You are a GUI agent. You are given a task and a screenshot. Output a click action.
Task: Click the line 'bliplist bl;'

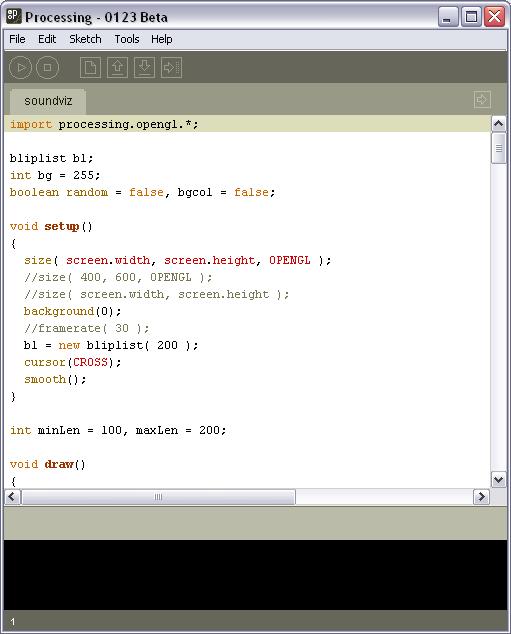pyautogui.click(x=51, y=158)
